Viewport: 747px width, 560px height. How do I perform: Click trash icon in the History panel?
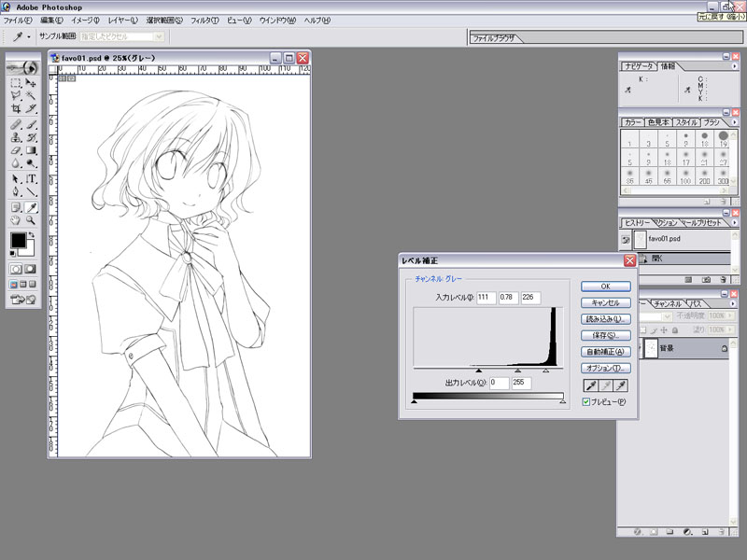point(723,279)
